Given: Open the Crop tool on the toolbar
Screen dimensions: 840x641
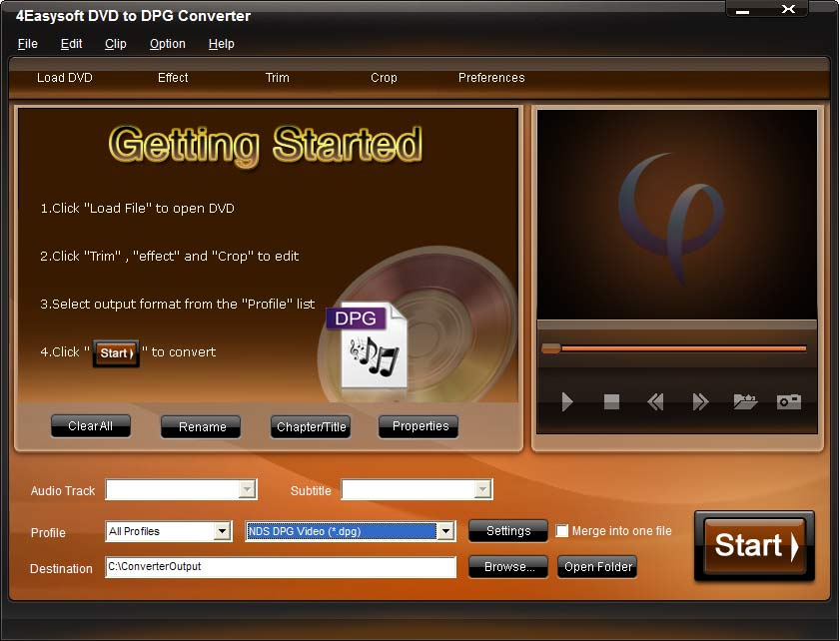Looking at the screenshot, I should [384, 78].
